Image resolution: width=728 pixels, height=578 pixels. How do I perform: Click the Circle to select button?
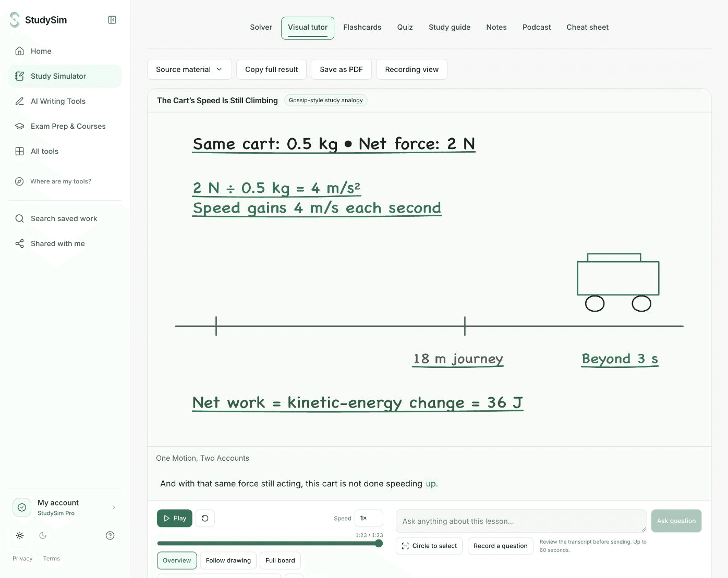point(429,546)
